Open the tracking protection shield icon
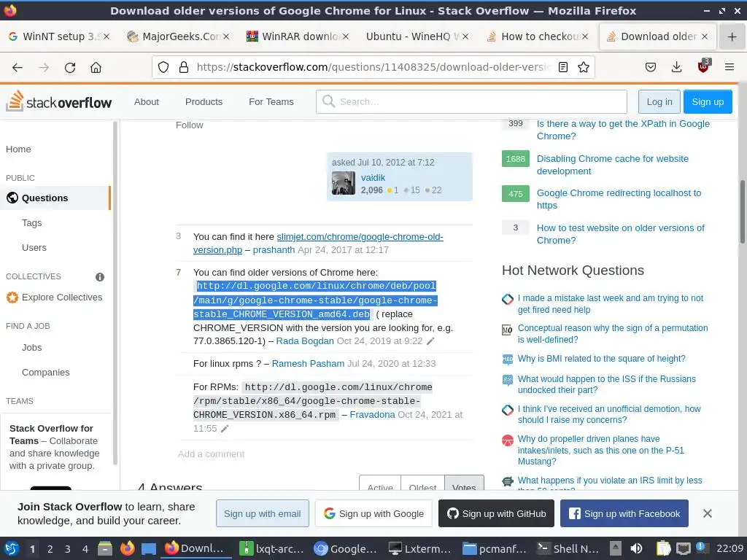Image resolution: width=747 pixels, height=560 pixels. [163, 67]
